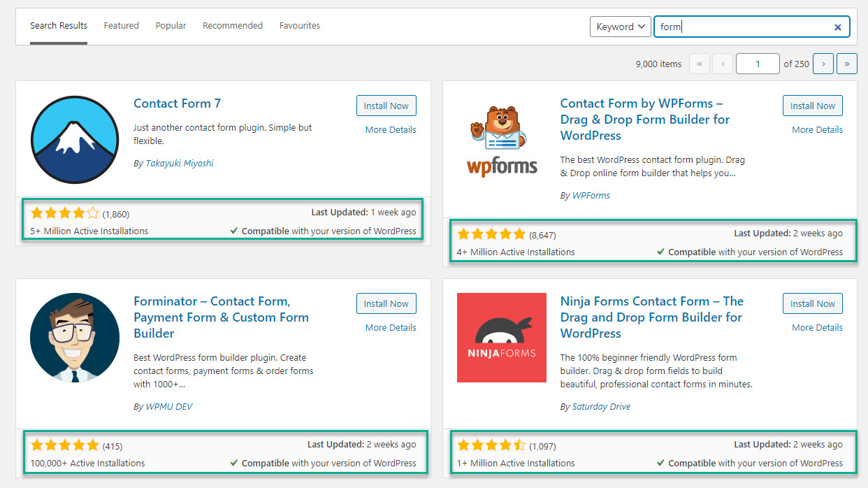Screen dimensions: 868x488
Task: Install the WPForms contact form plugin
Action: click(x=813, y=106)
